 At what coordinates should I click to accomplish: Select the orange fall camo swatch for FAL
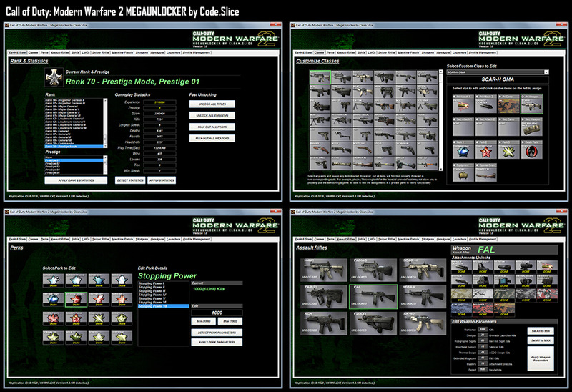pos(504,310)
